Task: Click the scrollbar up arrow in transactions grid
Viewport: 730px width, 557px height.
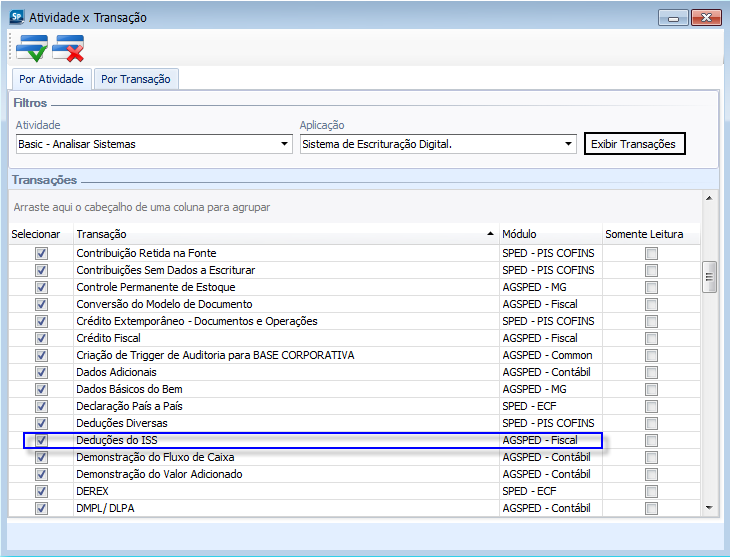Action: click(710, 198)
